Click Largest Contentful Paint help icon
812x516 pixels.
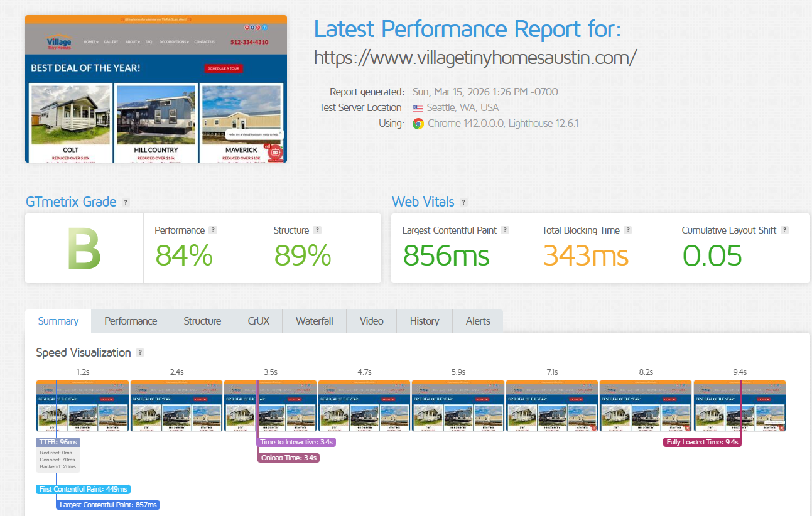[505, 230]
